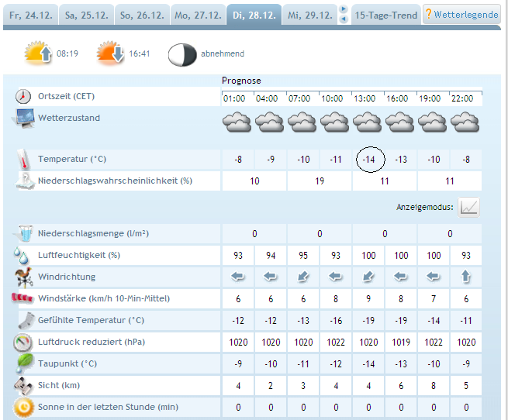This screenshot has width=508, height=420.
Task: Click the Windrichtung weathervane icon
Action: (24, 277)
